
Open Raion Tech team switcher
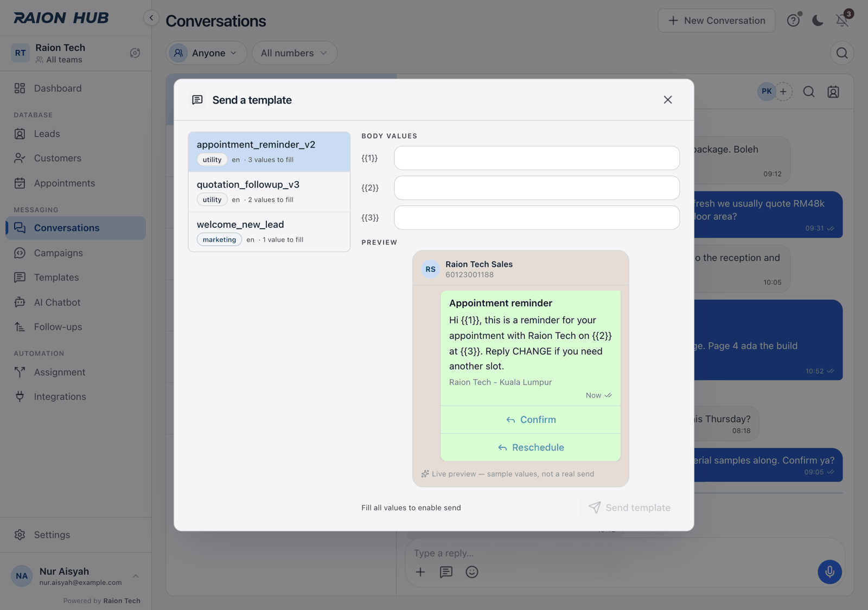75,53
